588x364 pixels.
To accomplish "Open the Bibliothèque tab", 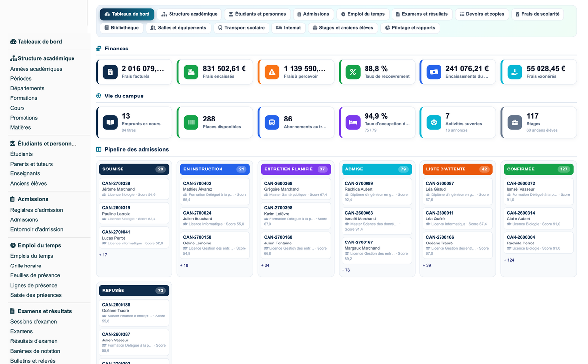I will coord(122,28).
